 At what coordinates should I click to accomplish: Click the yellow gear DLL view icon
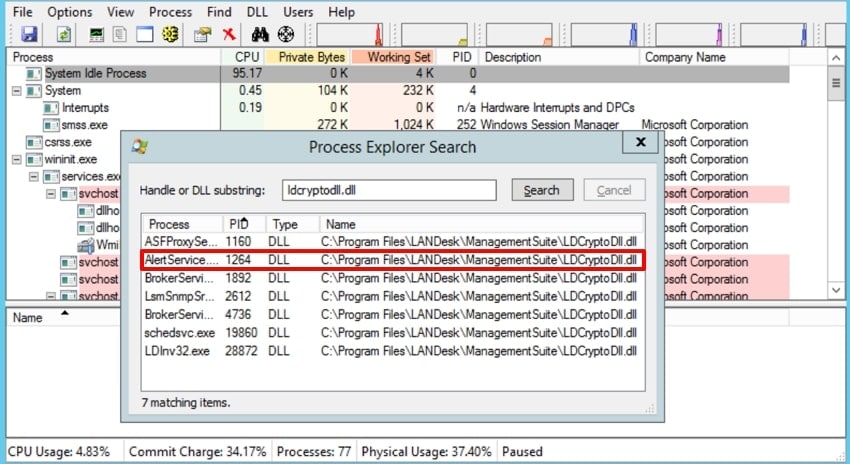click(170, 35)
